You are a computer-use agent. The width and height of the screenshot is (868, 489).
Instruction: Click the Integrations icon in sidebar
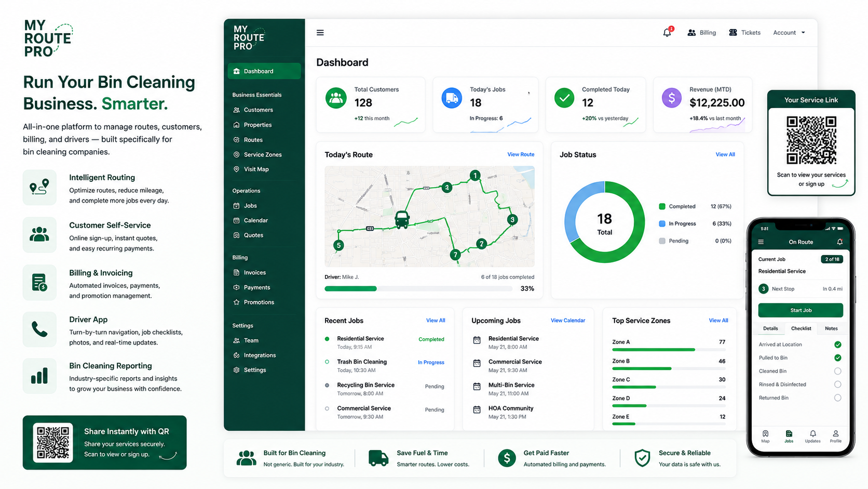pos(237,355)
